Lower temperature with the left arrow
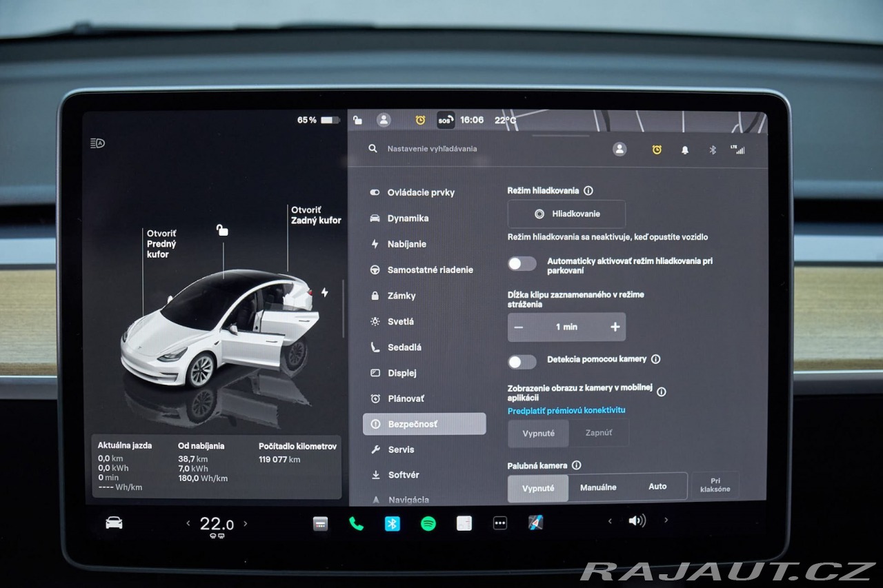The image size is (883, 588). tap(188, 524)
